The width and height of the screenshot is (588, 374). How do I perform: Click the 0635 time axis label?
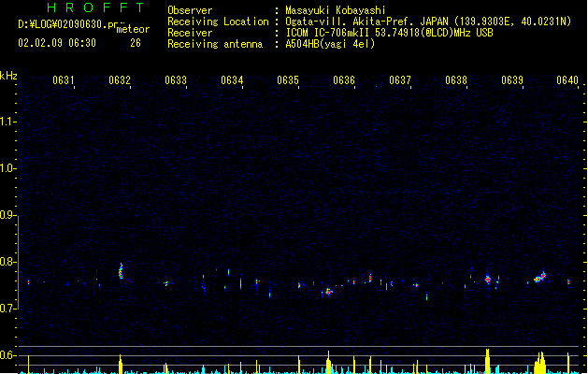[288, 80]
